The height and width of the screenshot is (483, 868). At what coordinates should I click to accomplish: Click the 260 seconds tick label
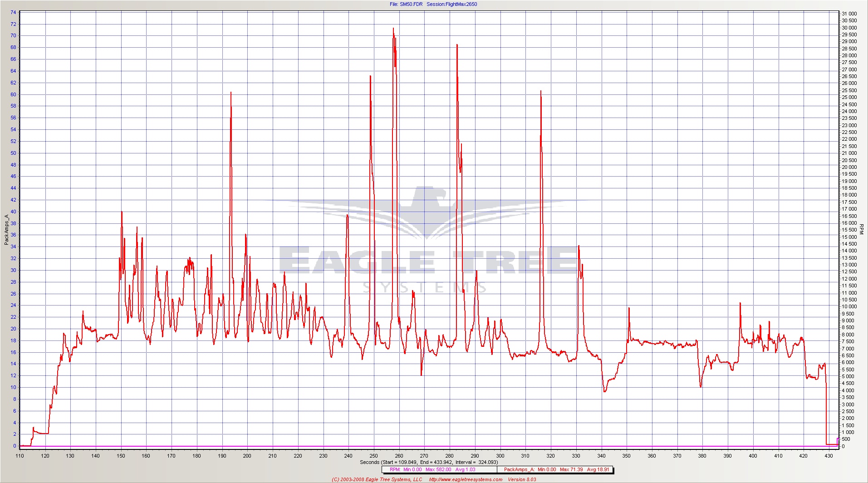pyautogui.click(x=399, y=456)
